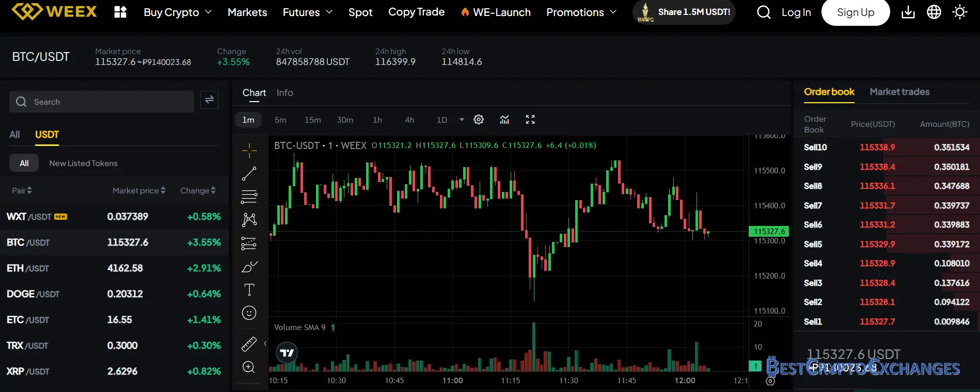Open the emoji sticker tool
Screen dimensions: 980x392
click(249, 313)
